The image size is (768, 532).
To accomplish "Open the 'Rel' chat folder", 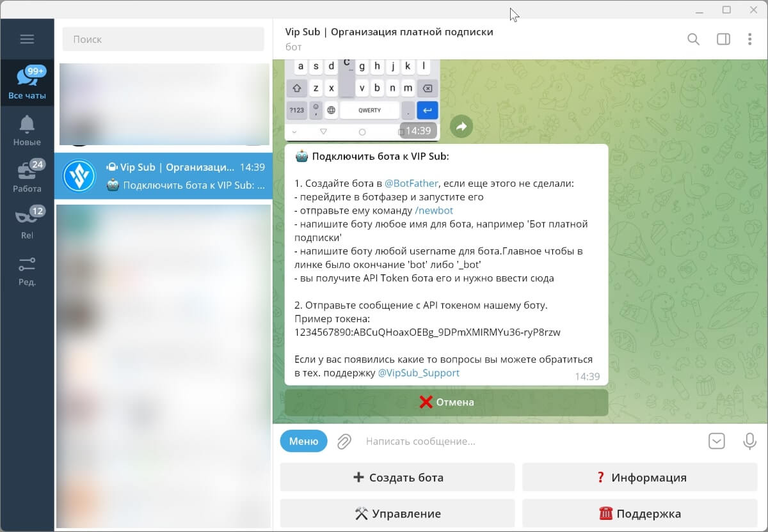I will 27,223.
